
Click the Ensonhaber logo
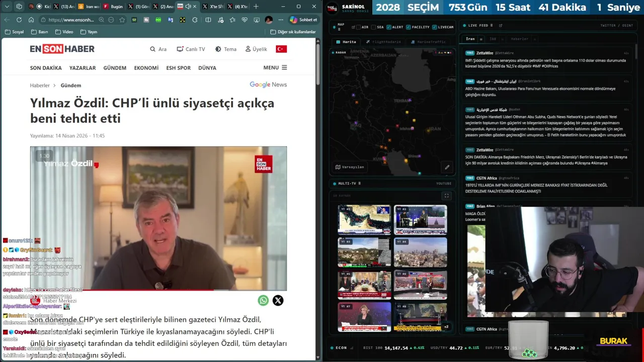[62, 49]
